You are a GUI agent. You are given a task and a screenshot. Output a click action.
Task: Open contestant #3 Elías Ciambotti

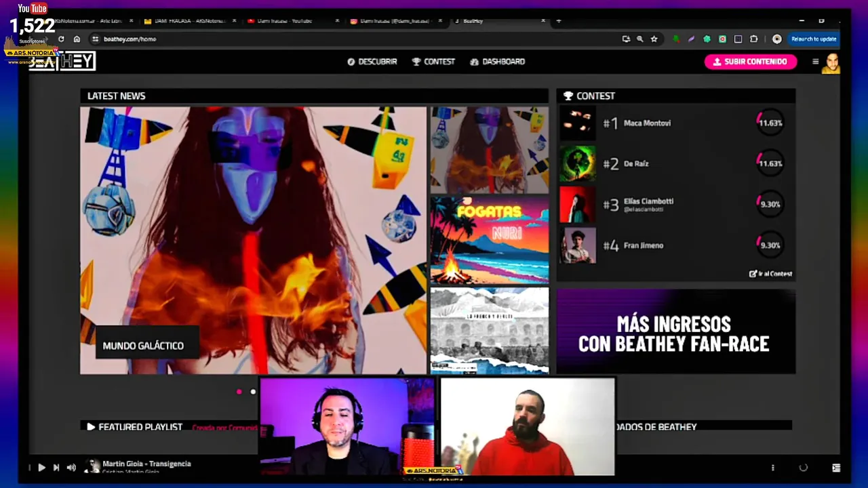pyautogui.click(x=675, y=205)
